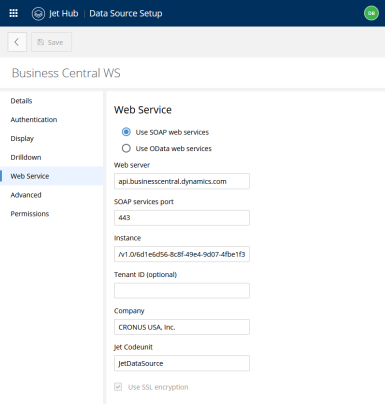The image size is (385, 404).
Task: Click the Jet Codeunit label
Action: [133, 347]
